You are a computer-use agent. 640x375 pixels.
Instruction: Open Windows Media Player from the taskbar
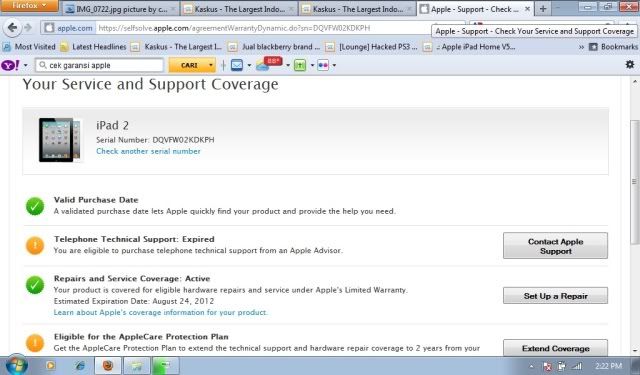point(50,365)
